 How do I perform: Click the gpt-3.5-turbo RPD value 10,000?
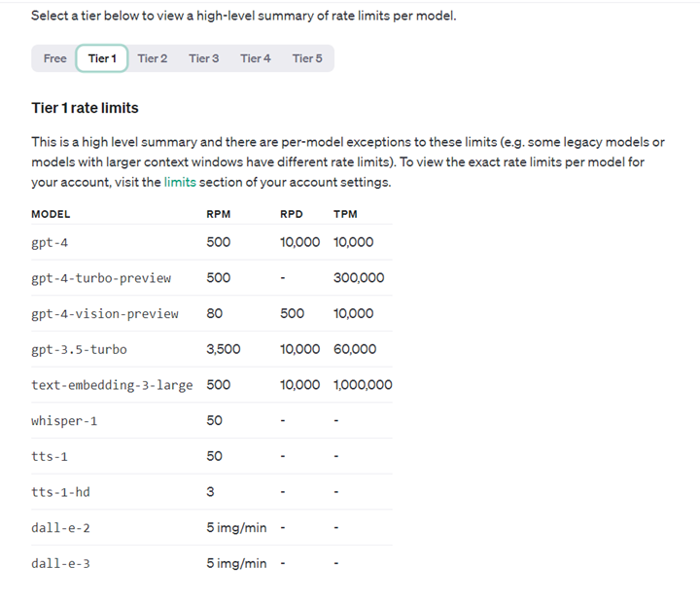click(300, 349)
